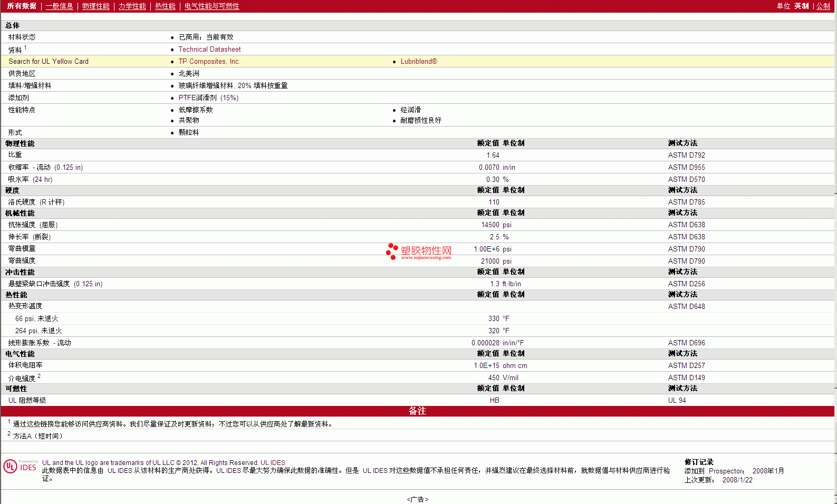Click the 轻润滑 feature
The height and width of the screenshot is (504, 837).
point(410,110)
